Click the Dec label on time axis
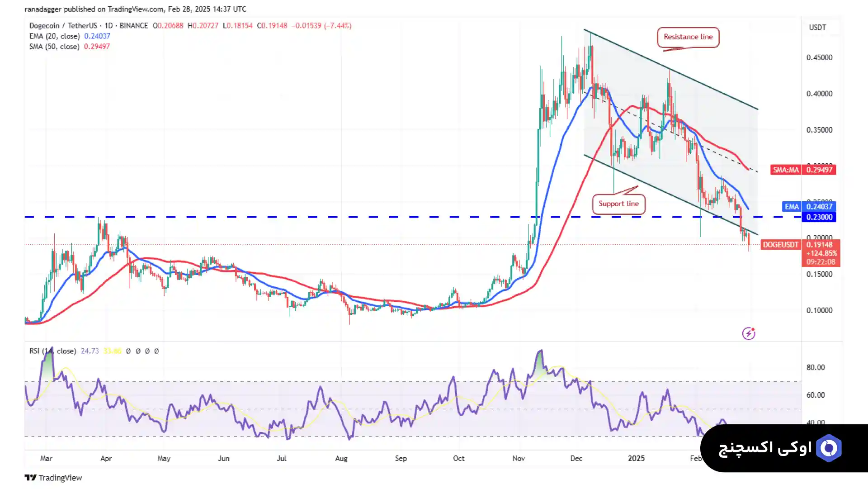The width and height of the screenshot is (868, 489). click(x=576, y=458)
